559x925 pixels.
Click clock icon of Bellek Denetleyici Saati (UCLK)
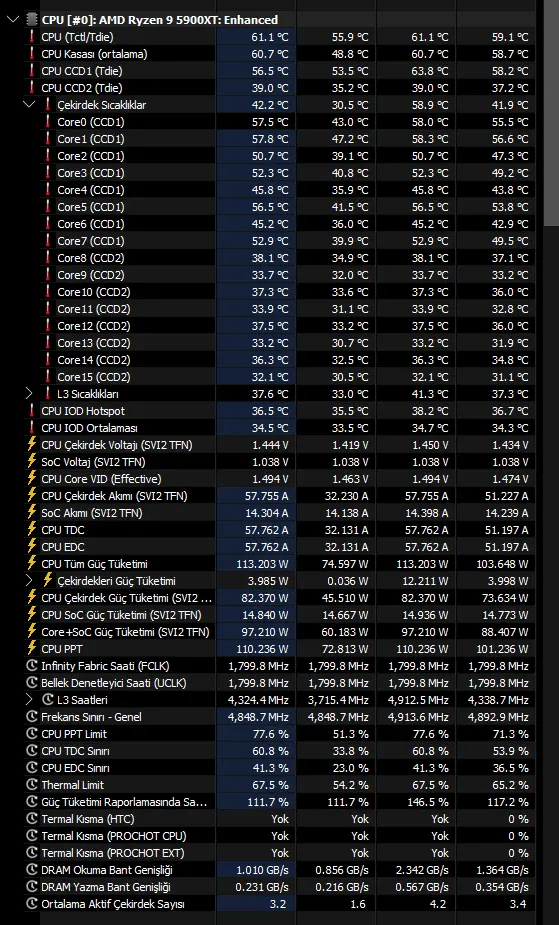point(32,683)
